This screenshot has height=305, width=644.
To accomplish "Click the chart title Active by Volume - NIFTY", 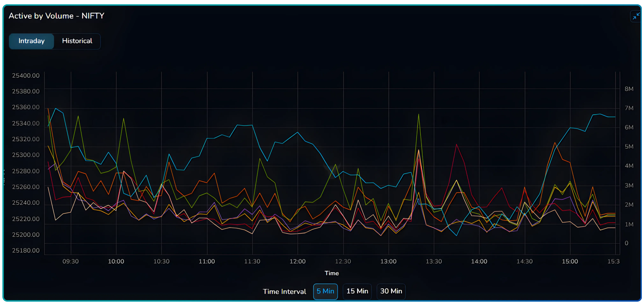I will tap(56, 16).
